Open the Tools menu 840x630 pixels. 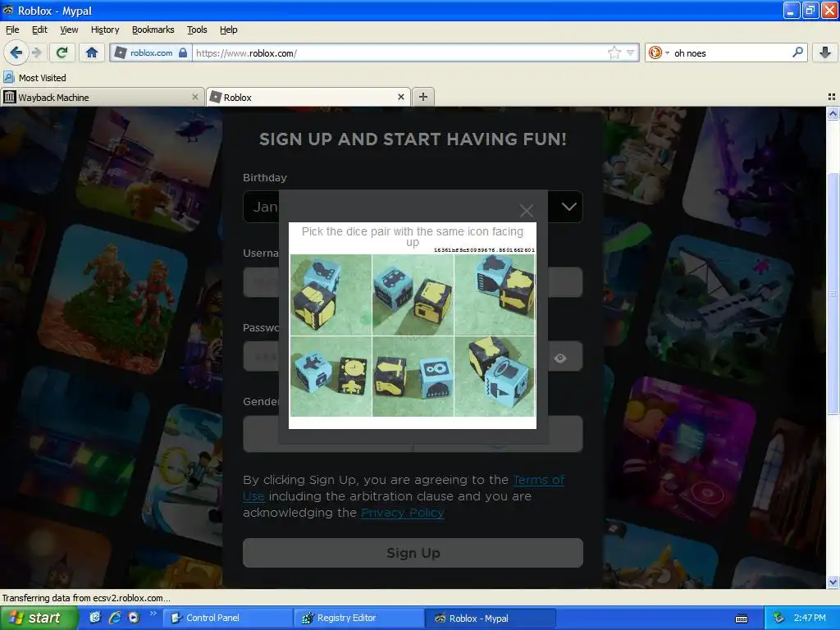(x=197, y=30)
